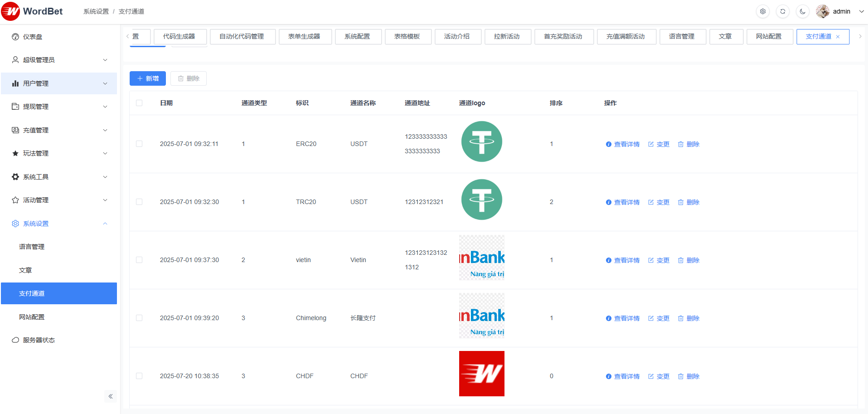Click 查看详情 for the TRC20 row

pyautogui.click(x=623, y=202)
